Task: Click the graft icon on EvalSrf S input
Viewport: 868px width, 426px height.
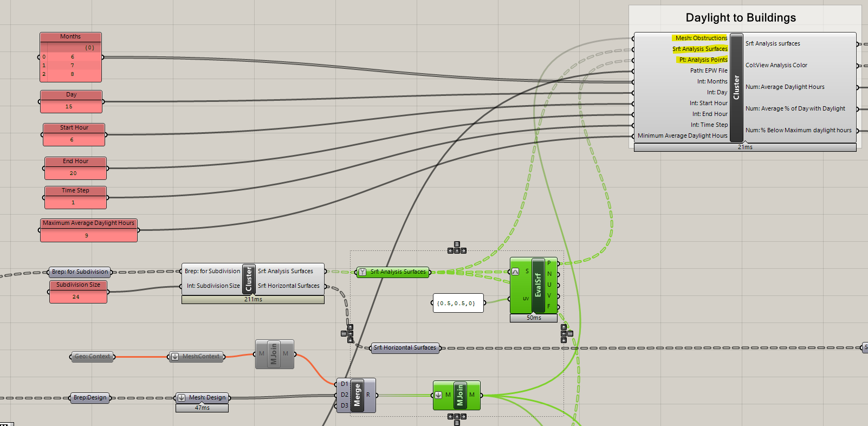Action: coord(515,272)
